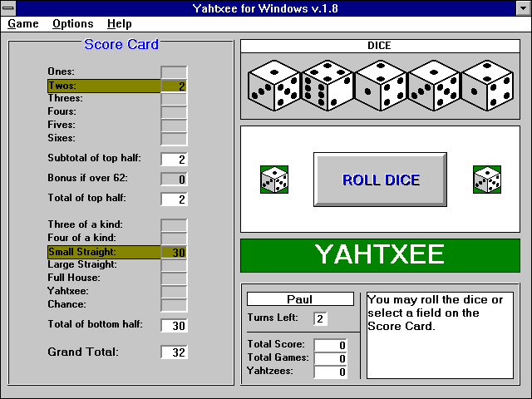532x399 pixels.
Task: Open the Game menu
Action: [x=23, y=24]
